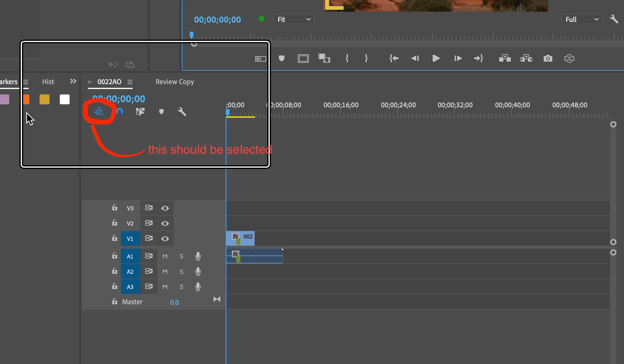Toggle the Linked Selection icon

pyautogui.click(x=140, y=112)
